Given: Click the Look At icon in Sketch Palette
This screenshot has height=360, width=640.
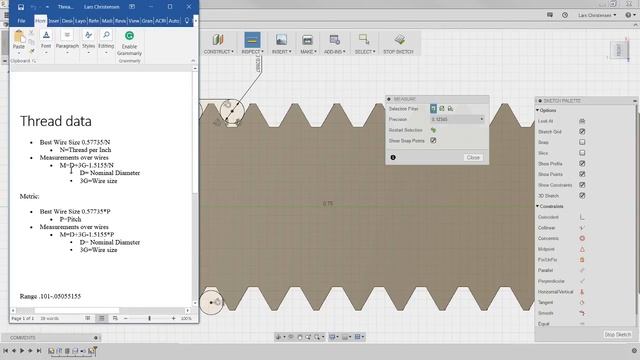Looking at the screenshot, I should (582, 121).
